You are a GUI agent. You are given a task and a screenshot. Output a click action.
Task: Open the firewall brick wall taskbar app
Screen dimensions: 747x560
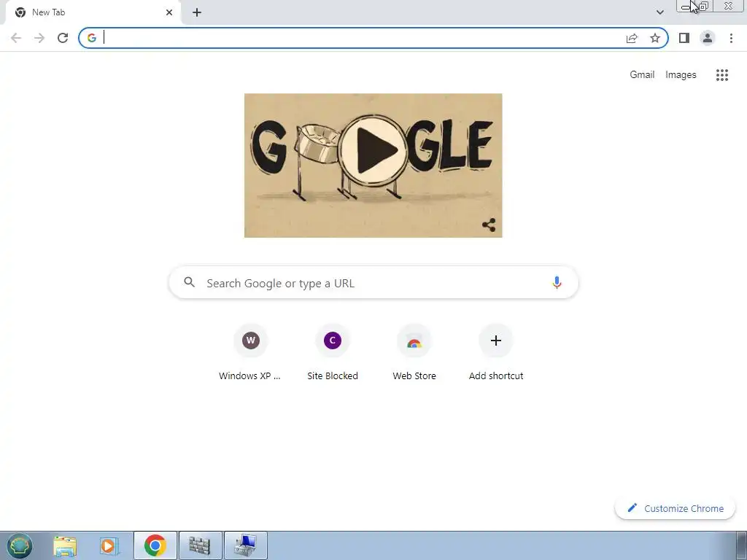200,545
